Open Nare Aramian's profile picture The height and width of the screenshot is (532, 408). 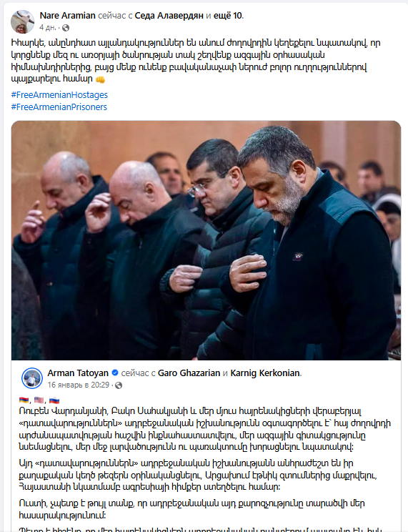pos(23,21)
